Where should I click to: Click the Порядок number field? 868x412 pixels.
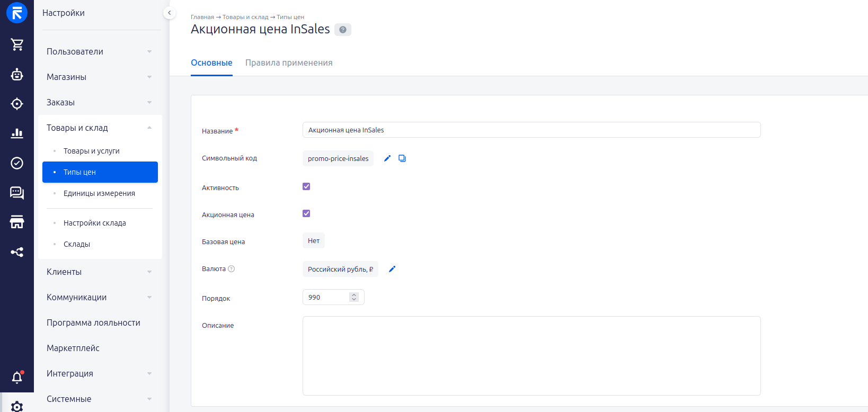click(x=333, y=297)
